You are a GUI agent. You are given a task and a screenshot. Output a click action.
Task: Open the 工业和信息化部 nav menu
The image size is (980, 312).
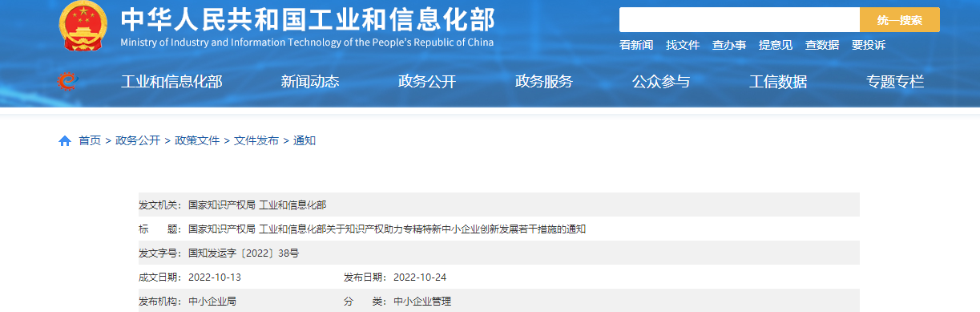point(171,81)
